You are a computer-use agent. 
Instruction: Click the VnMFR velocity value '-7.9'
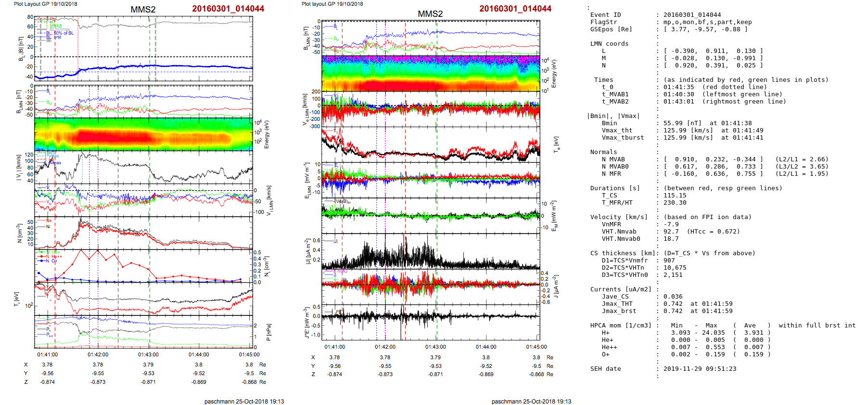[x=671, y=224]
